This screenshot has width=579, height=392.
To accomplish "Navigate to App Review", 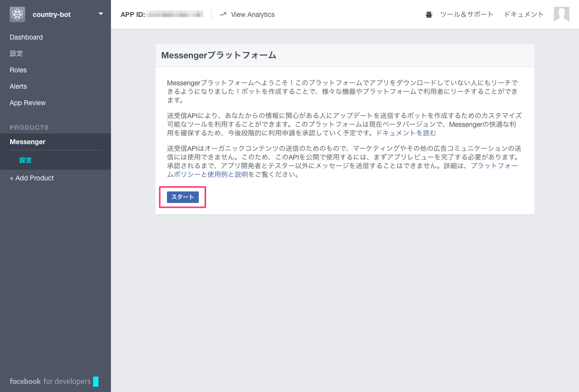I will coord(28,103).
